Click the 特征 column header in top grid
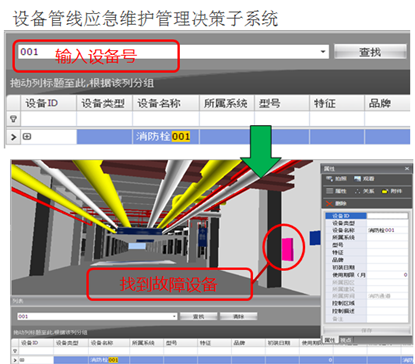415x364 pixels. (337, 103)
